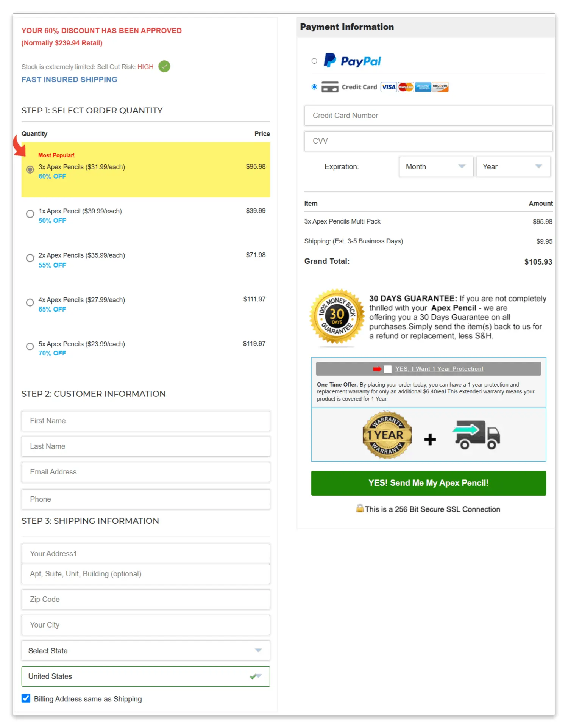
Task: Select Credit Card payment radio button
Action: [314, 87]
